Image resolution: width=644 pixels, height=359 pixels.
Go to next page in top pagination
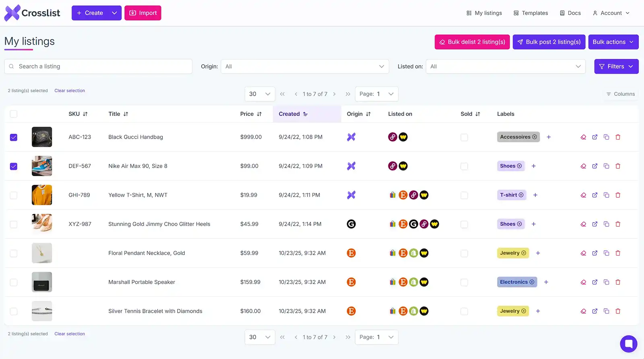(x=334, y=94)
